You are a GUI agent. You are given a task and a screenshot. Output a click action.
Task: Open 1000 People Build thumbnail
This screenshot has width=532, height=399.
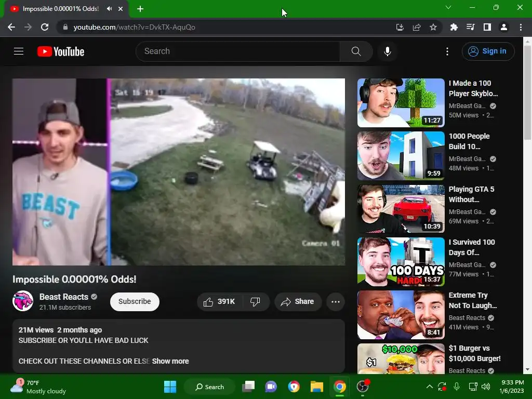point(401,156)
